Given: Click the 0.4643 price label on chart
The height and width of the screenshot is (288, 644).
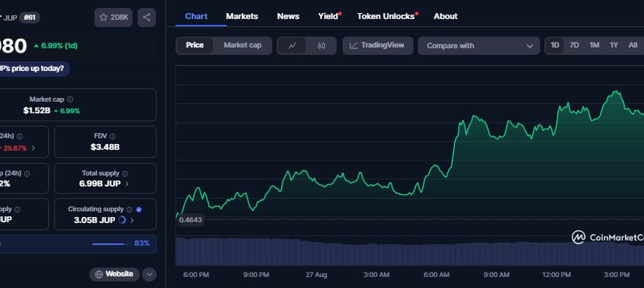Looking at the screenshot, I should pos(190,220).
